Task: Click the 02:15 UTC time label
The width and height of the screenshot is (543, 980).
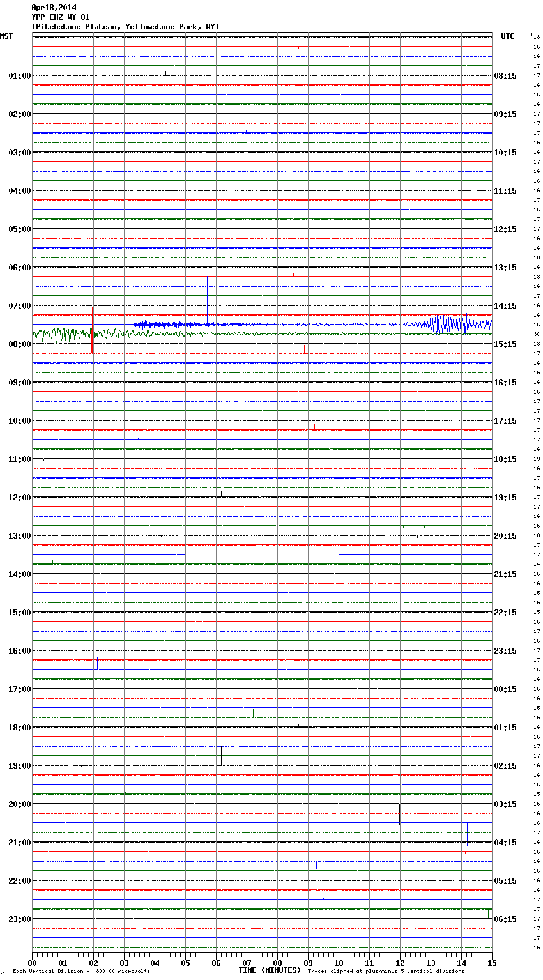Action: (505, 766)
